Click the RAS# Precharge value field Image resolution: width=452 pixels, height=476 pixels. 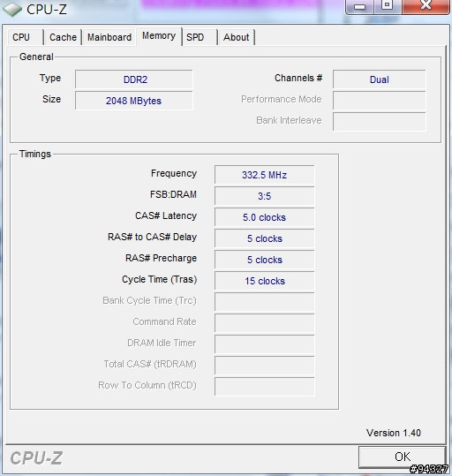264,260
